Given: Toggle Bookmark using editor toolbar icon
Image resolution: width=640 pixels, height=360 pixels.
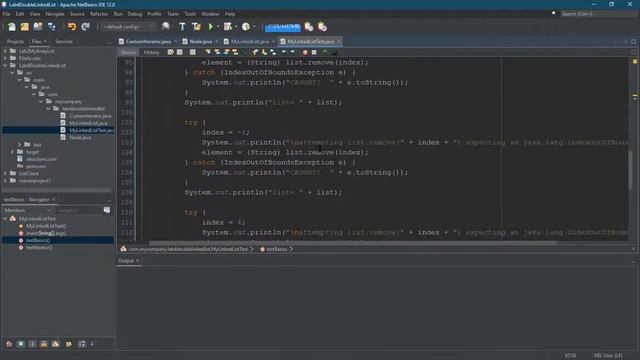Looking at the screenshot, I should pyautogui.click(x=273, y=52).
